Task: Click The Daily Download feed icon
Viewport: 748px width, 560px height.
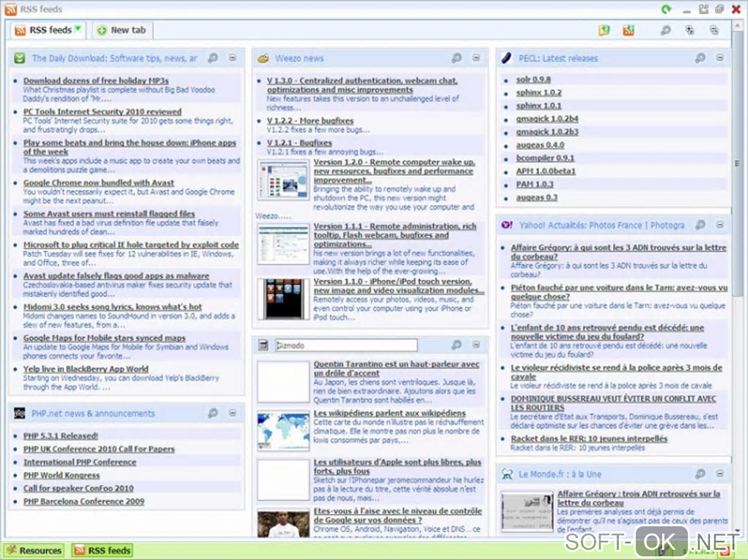Action: pyautogui.click(x=20, y=58)
